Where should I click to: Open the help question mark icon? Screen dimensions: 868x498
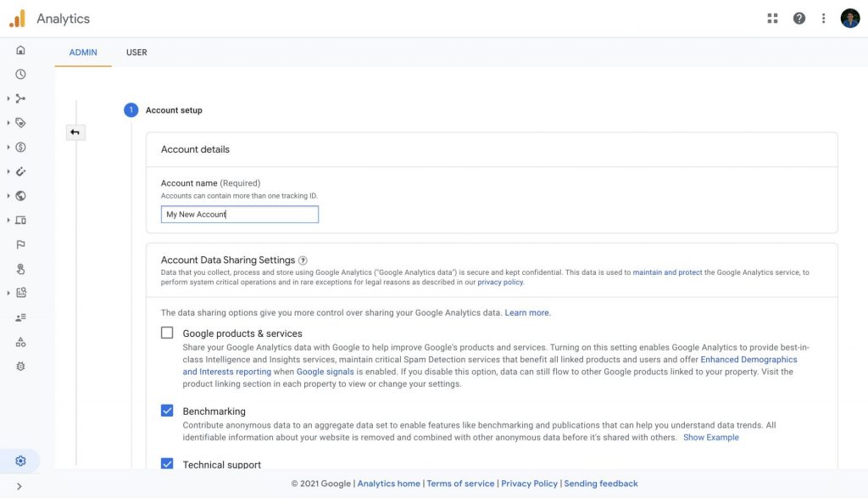click(x=798, y=19)
